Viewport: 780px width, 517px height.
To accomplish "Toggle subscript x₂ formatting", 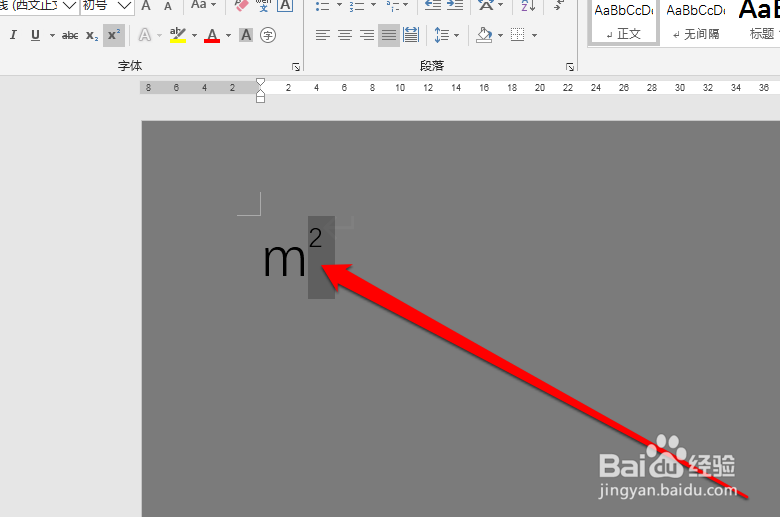I will coord(92,35).
